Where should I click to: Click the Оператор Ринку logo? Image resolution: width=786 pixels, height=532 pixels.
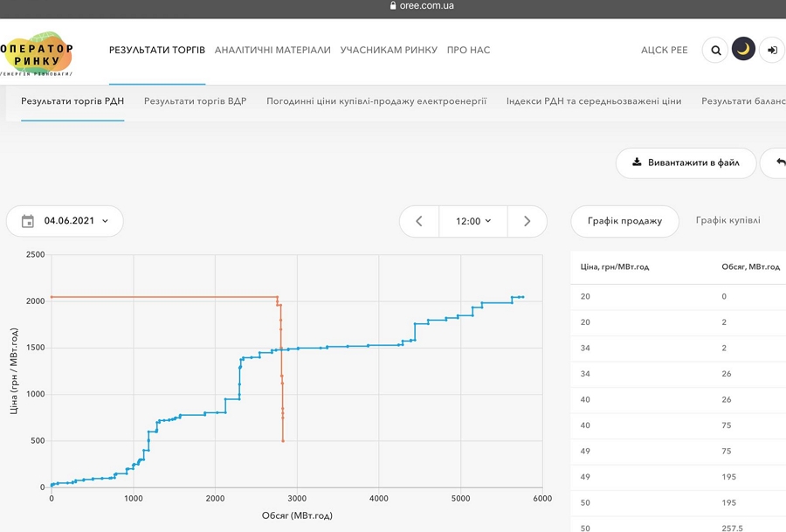click(37, 54)
